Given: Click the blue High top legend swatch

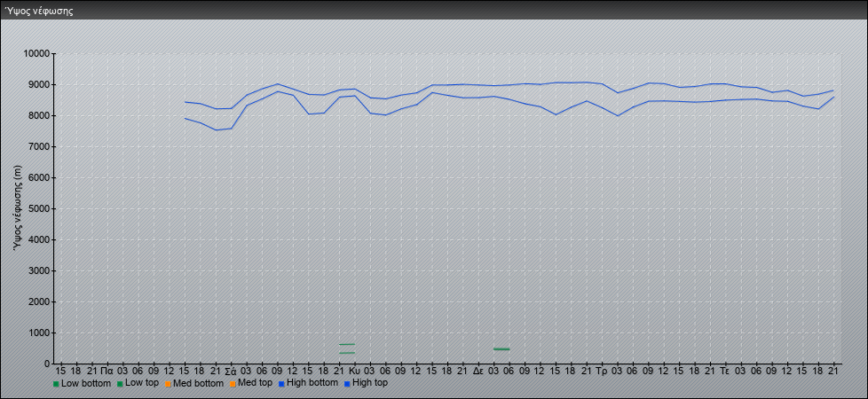Looking at the screenshot, I should click(x=346, y=384).
